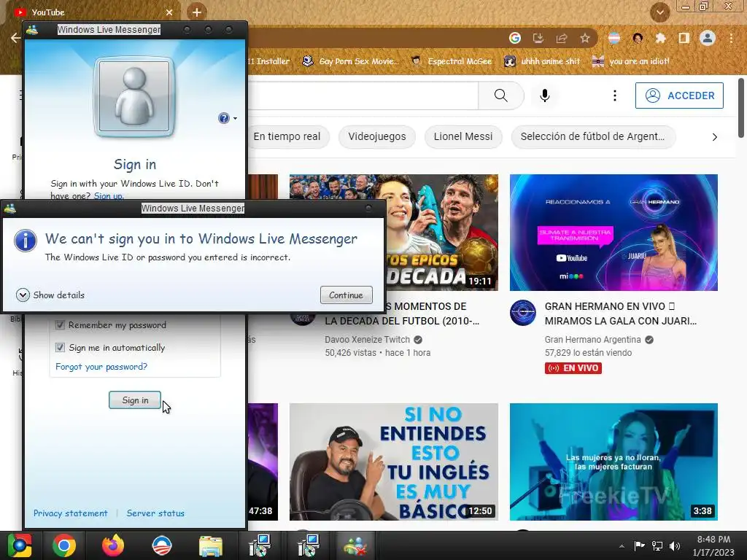The width and height of the screenshot is (747, 560).
Task: Open the FreekieTV video thumbnail
Action: pyautogui.click(x=614, y=462)
